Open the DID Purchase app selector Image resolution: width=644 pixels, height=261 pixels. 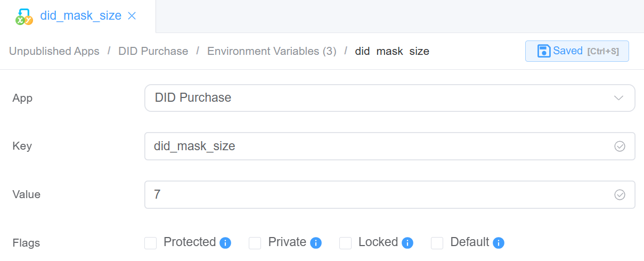click(373, 98)
